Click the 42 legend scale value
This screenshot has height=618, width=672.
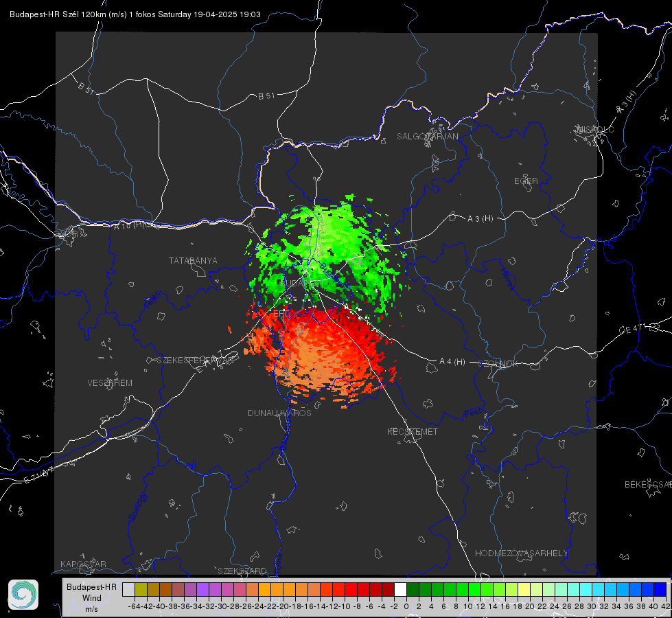click(665, 606)
